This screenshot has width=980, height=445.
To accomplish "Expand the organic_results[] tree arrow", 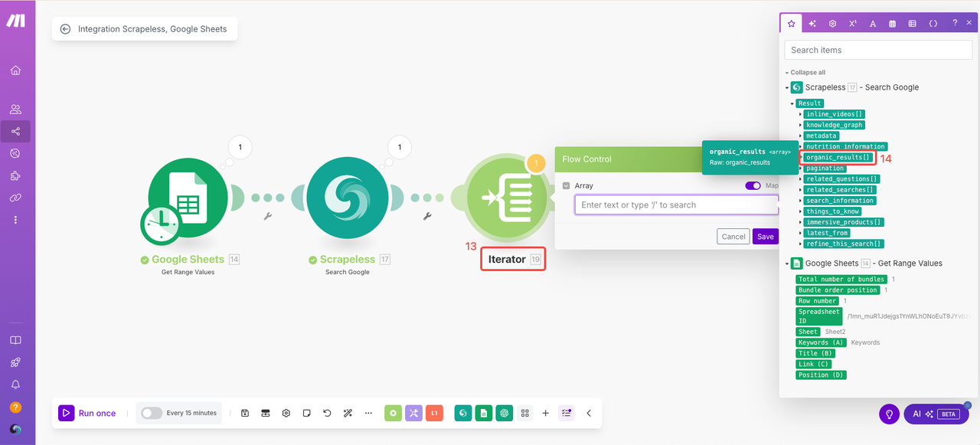I will (x=801, y=158).
